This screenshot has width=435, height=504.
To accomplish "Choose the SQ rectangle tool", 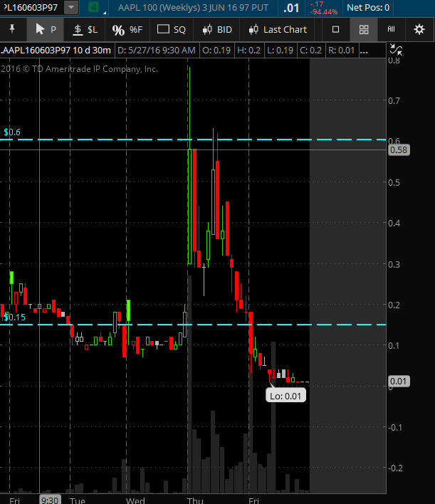I will [x=172, y=30].
